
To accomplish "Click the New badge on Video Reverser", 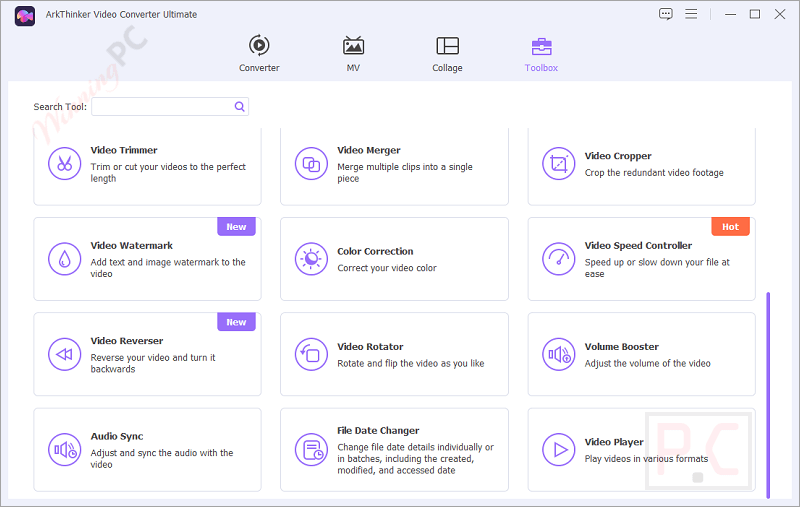I will pos(236,322).
